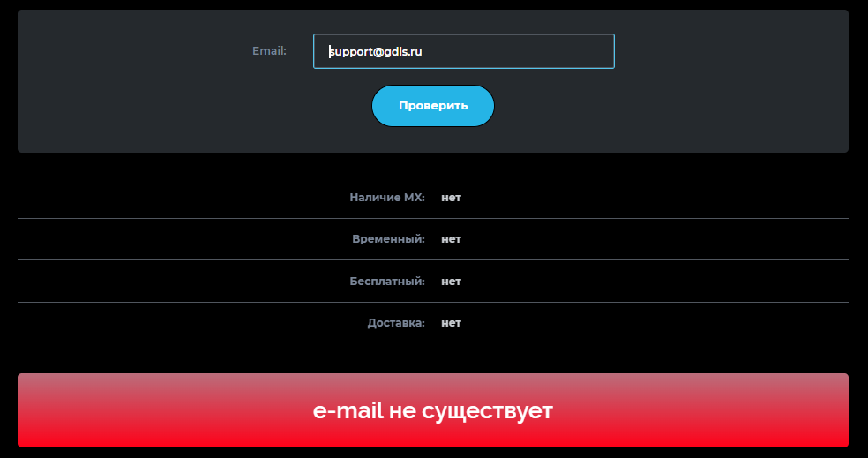The height and width of the screenshot is (458, 868).
Task: Click the Проверить button
Action: (x=433, y=106)
